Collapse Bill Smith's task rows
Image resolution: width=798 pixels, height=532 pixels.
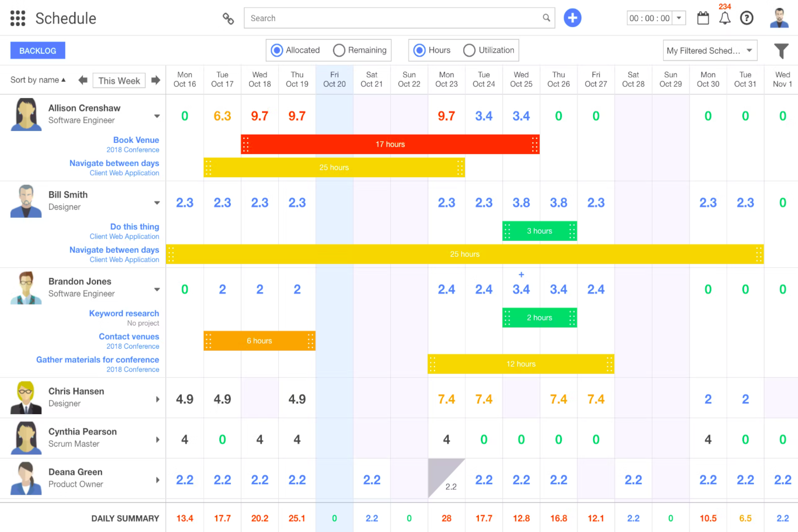157,203
